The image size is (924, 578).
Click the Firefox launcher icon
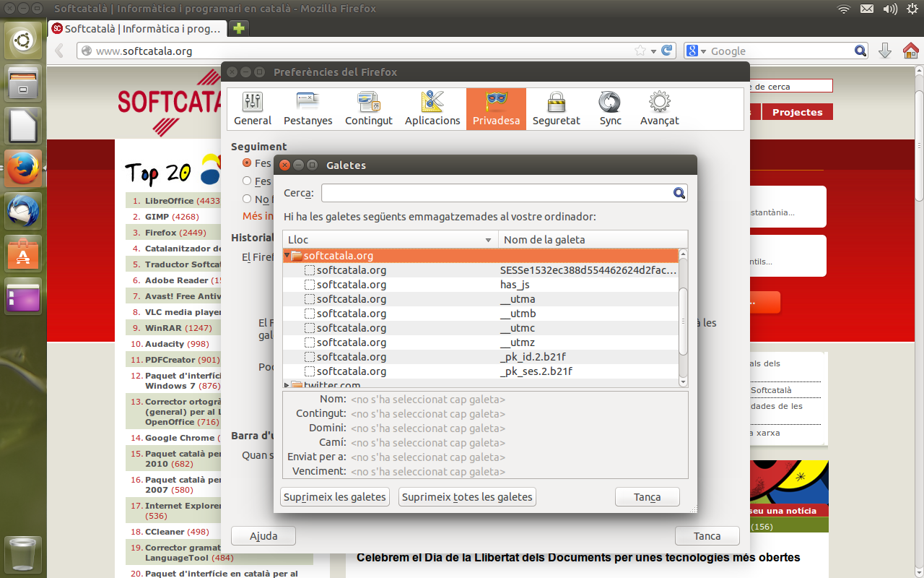click(x=23, y=169)
